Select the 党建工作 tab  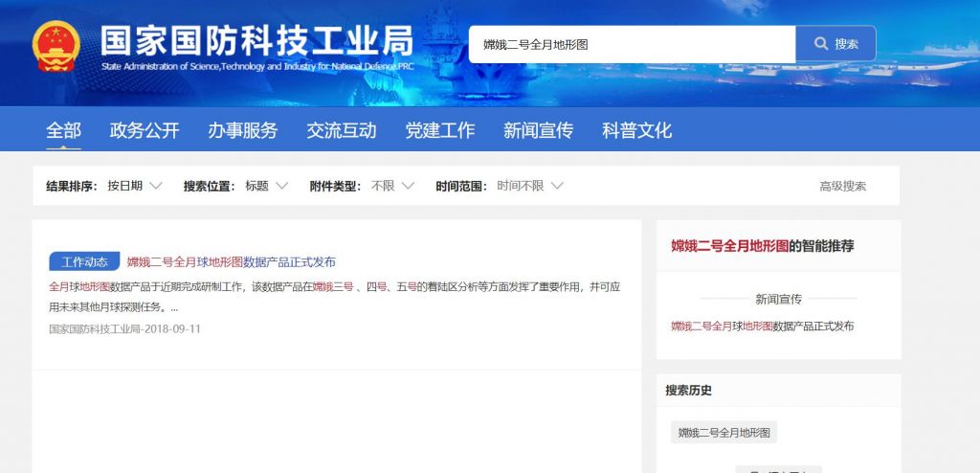coord(440,130)
